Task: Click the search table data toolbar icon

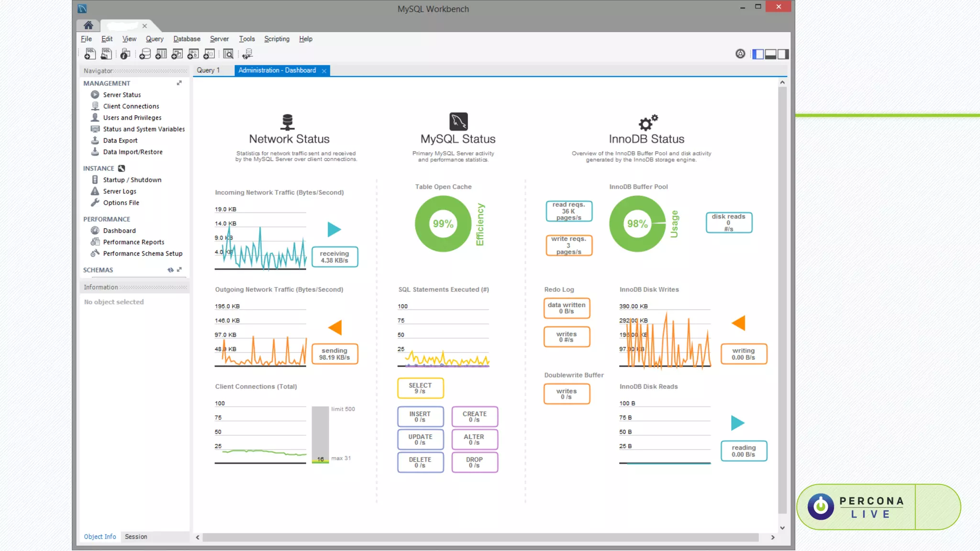Action: coord(228,54)
